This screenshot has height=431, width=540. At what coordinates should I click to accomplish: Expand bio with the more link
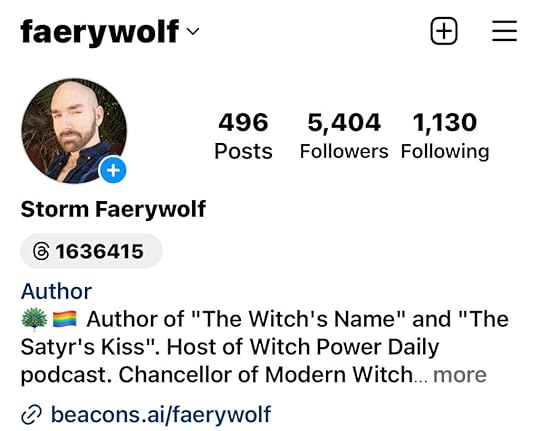(x=459, y=374)
